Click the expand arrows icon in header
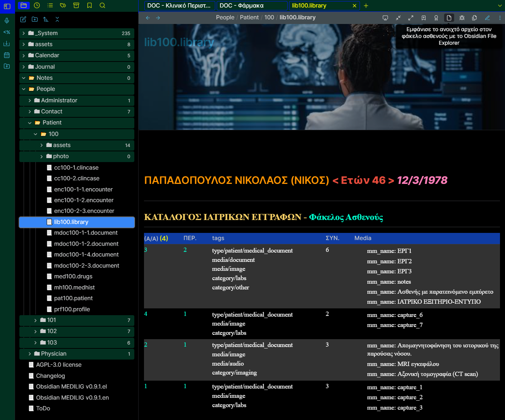Image resolution: width=505 pixels, height=420 pixels. (x=411, y=18)
